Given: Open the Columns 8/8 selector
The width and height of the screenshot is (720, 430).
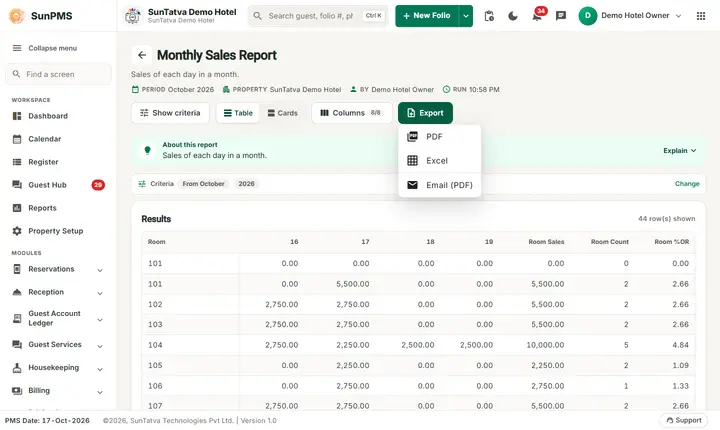Looking at the screenshot, I should click(352, 113).
